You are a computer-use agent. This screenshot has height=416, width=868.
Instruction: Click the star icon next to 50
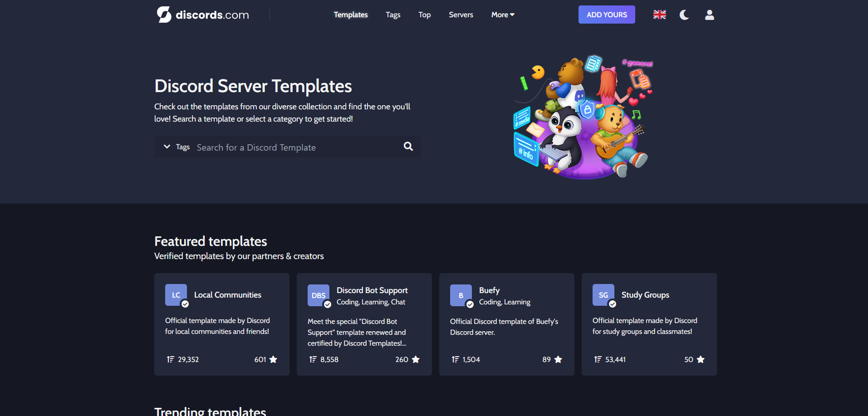tap(701, 359)
